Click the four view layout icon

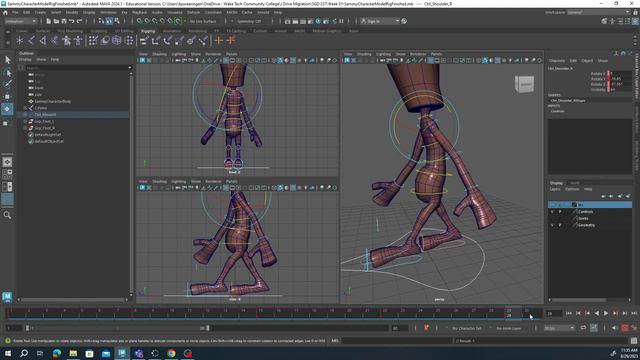(x=7, y=174)
